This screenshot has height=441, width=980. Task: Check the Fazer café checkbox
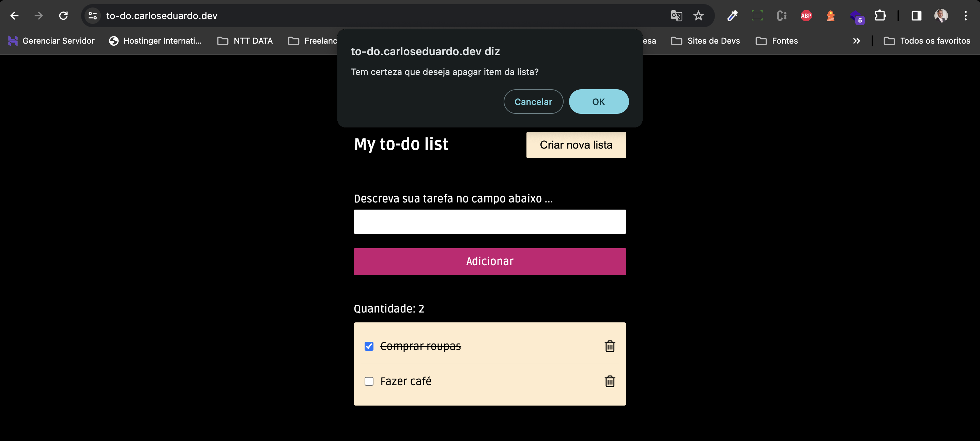tap(369, 381)
